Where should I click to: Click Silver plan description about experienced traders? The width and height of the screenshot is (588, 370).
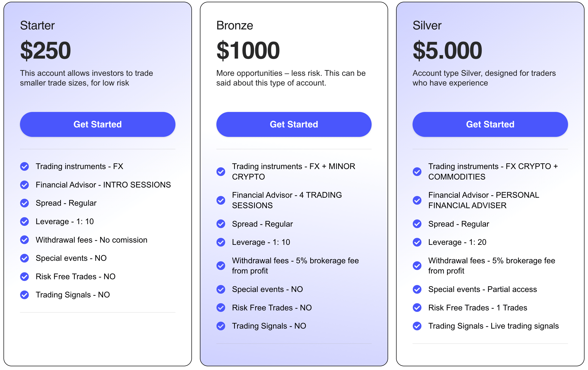pyautogui.click(x=484, y=78)
